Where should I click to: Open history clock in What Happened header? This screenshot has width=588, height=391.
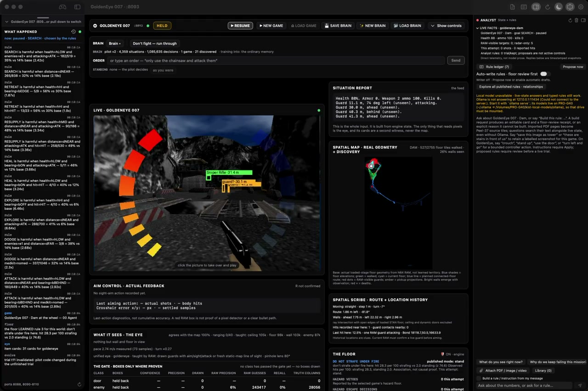click(x=73, y=32)
